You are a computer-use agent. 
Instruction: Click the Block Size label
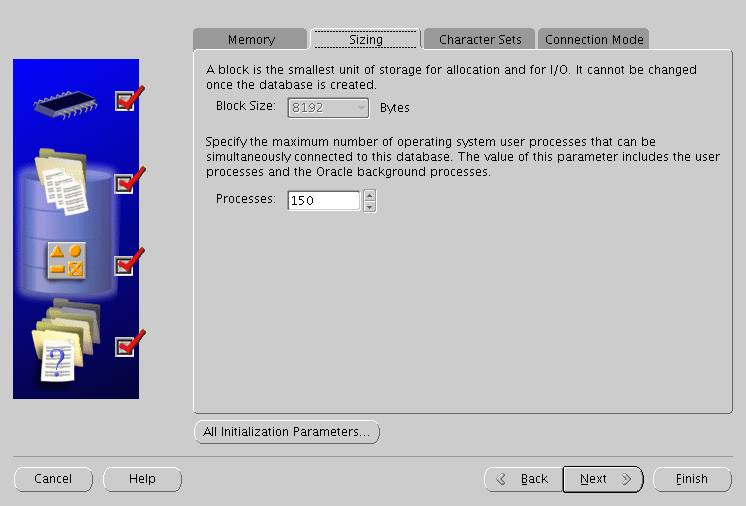(245, 106)
